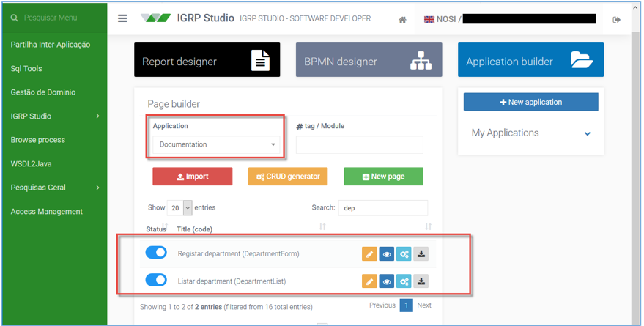Open the hamburger menu icon

(122, 18)
